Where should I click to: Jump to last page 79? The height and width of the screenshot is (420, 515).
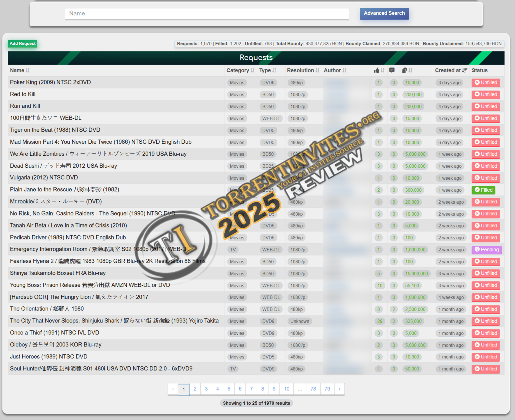[327, 389]
